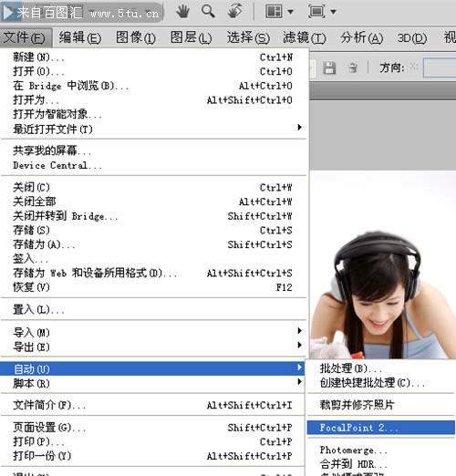Viewport: 456px width, 476px height.
Task: Select 打开为智能对象...
Action: (x=153, y=114)
